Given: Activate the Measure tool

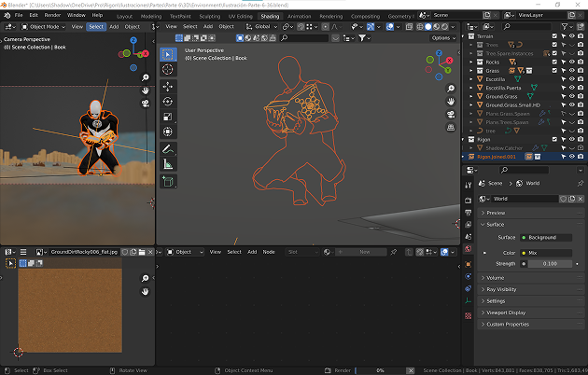Looking at the screenshot, I should [168, 164].
